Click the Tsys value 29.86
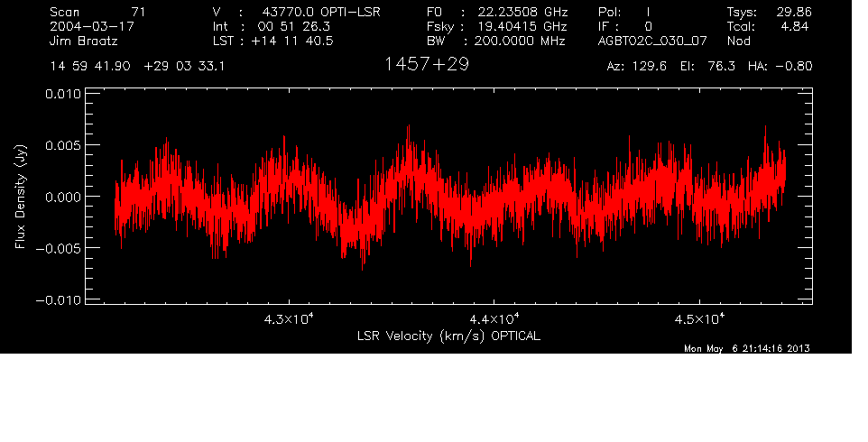The image size is (868, 442). [793, 12]
